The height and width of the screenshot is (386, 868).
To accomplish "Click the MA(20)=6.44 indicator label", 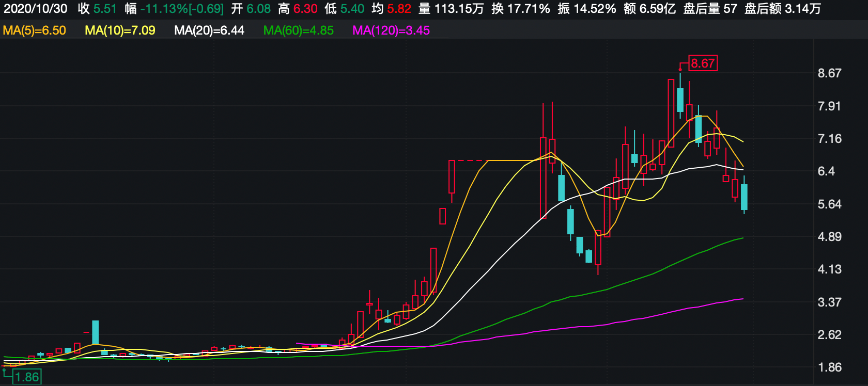I will click(209, 30).
